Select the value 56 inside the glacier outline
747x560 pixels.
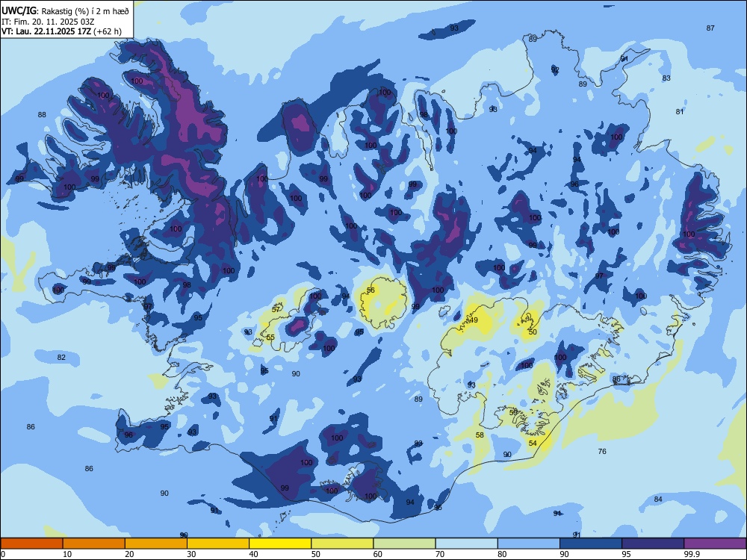click(x=371, y=290)
